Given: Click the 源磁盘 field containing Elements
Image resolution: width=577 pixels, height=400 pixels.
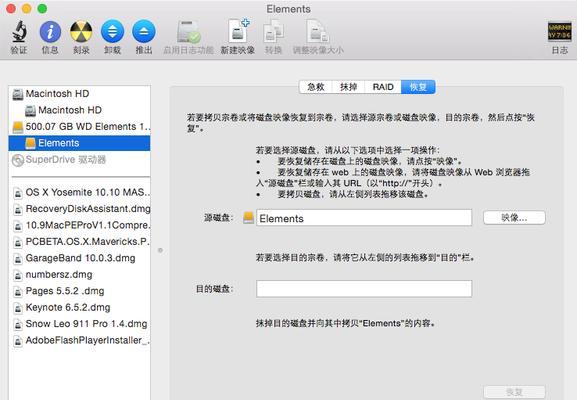Looking at the screenshot, I should 364,218.
